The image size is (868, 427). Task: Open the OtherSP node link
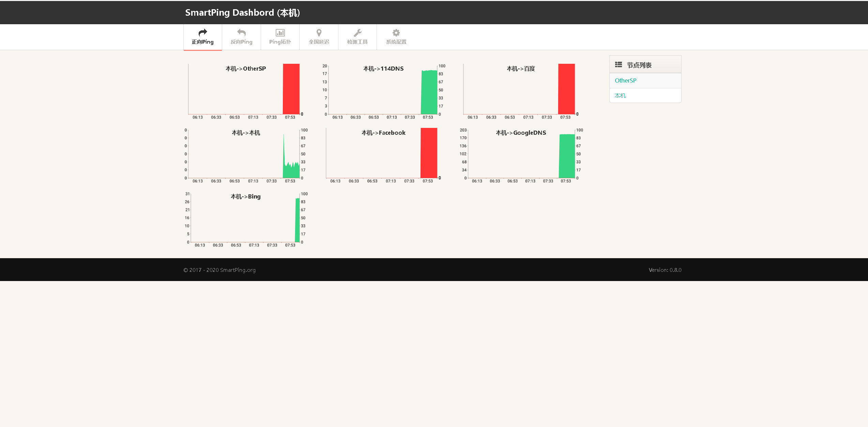tap(625, 80)
